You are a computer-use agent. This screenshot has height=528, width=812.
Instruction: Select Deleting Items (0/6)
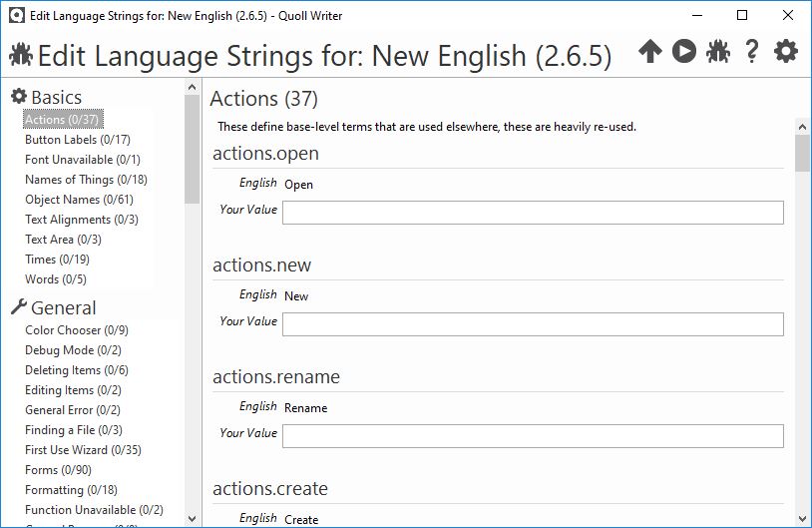point(77,370)
